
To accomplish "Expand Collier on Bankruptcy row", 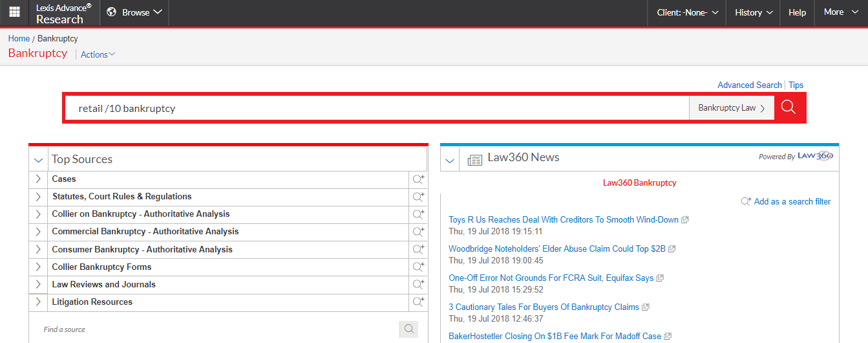I will (x=38, y=214).
